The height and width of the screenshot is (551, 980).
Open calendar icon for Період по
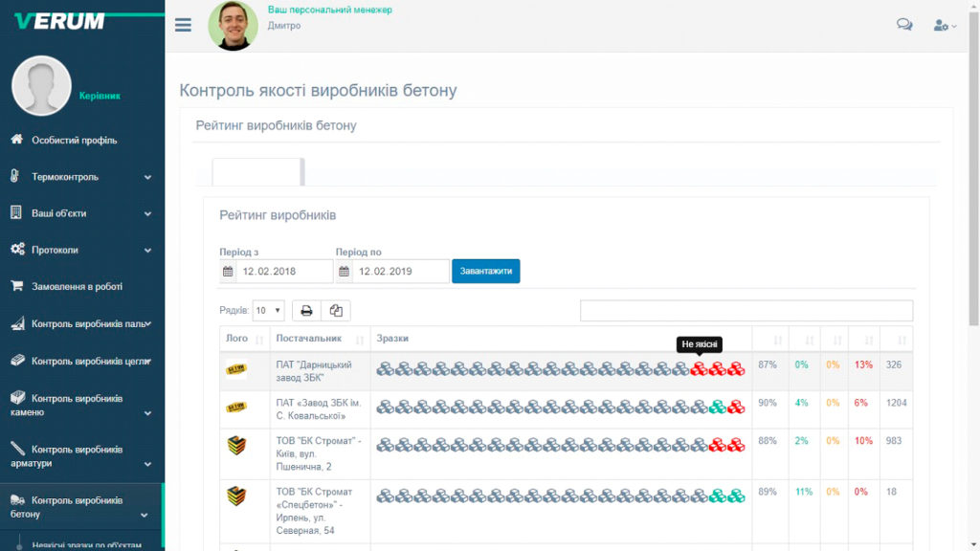click(344, 271)
